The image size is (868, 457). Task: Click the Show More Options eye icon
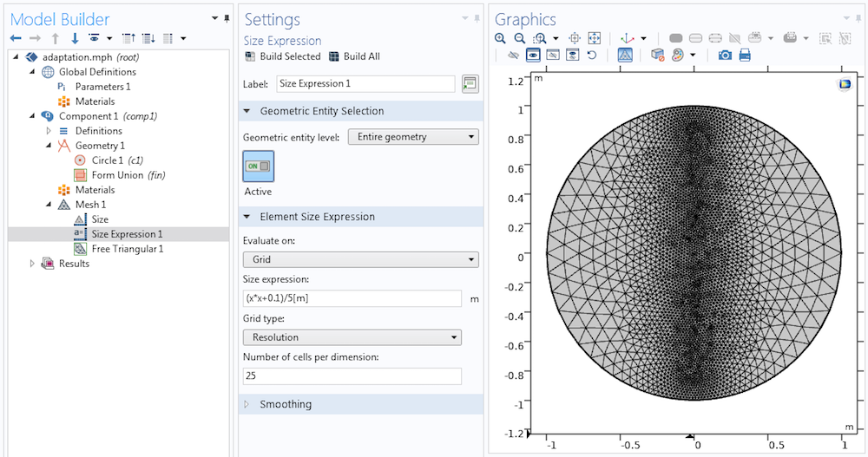pos(94,38)
